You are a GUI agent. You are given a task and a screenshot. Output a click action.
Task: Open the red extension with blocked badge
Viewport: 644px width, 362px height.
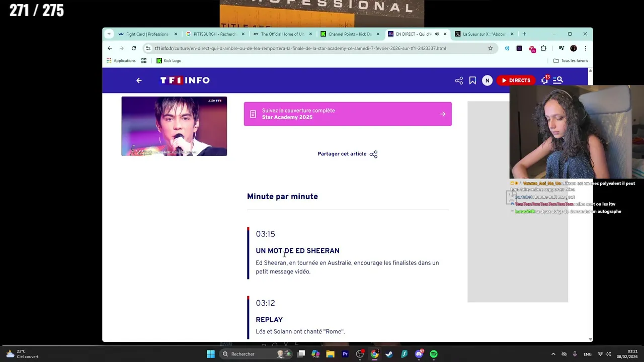coord(532,49)
